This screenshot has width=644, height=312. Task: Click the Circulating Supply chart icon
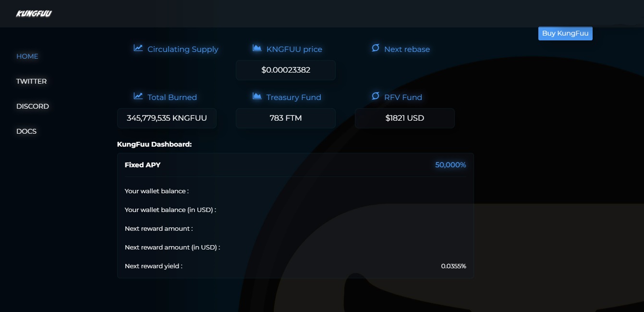pyautogui.click(x=138, y=48)
